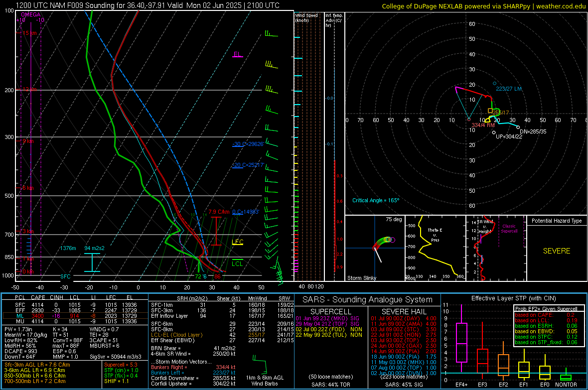The image size is (588, 390).
Task: Select the '0 C=14983'' freezing level label
Action: (x=246, y=212)
